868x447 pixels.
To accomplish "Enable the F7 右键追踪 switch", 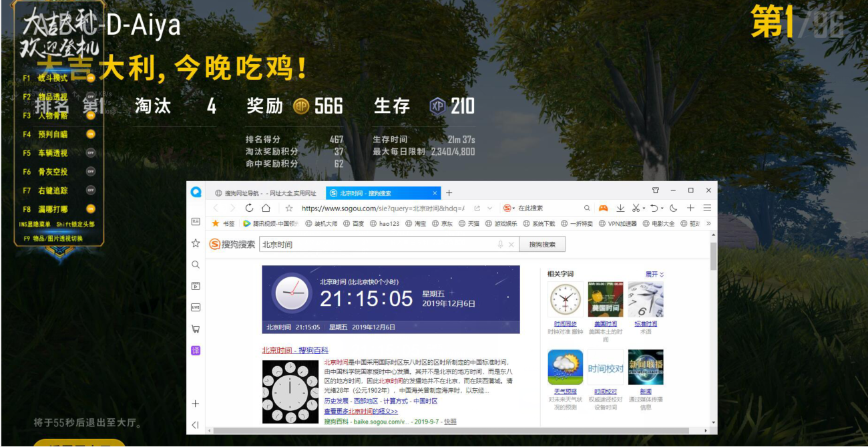I will pyautogui.click(x=91, y=190).
